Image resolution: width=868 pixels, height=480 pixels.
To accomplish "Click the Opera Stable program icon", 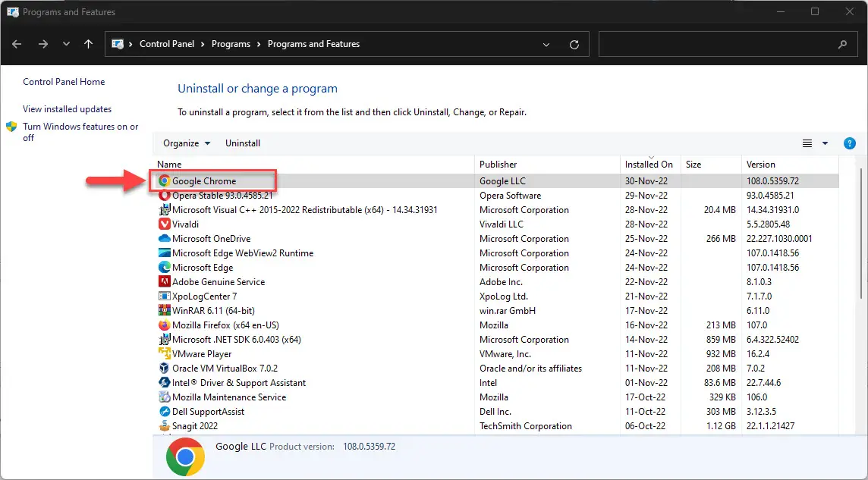I will pos(164,196).
